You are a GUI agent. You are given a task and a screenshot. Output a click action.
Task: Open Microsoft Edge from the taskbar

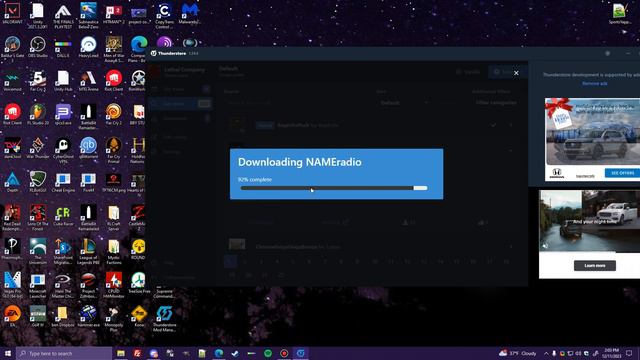pyautogui.click(x=219, y=353)
